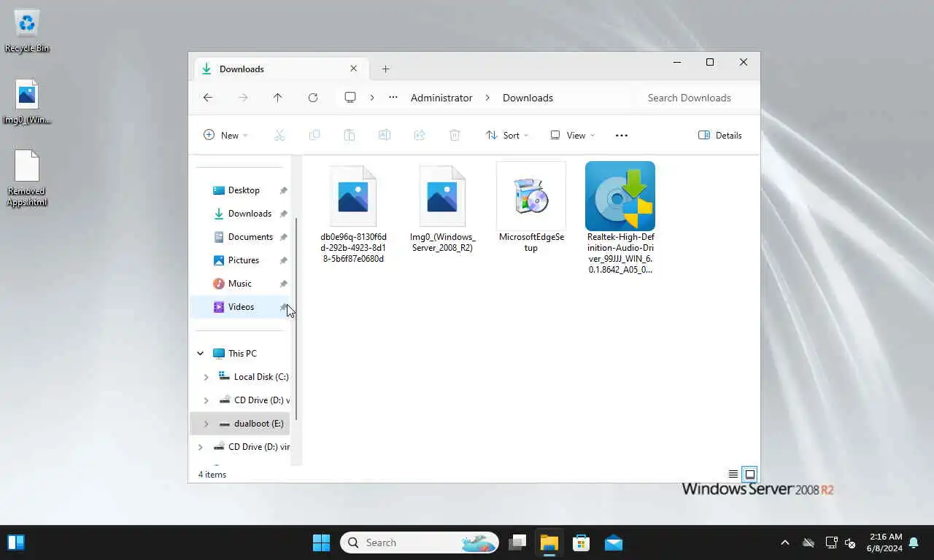Click the display network tray icon
The image size is (934, 560).
click(831, 542)
